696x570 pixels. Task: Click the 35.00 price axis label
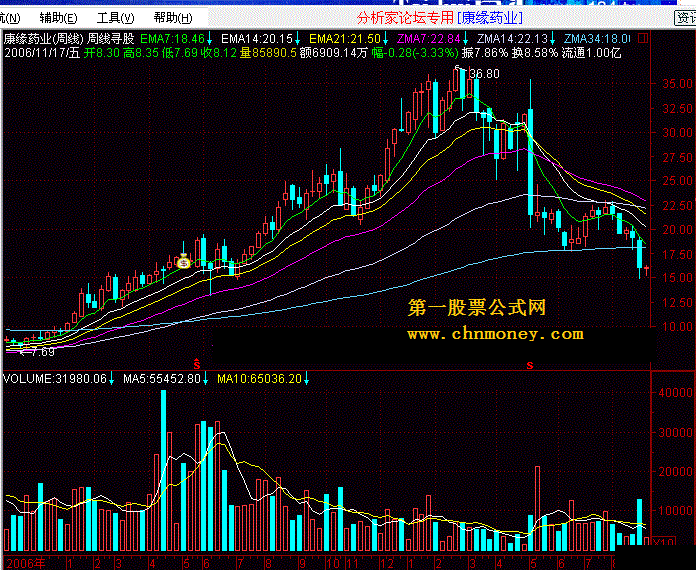click(678, 84)
